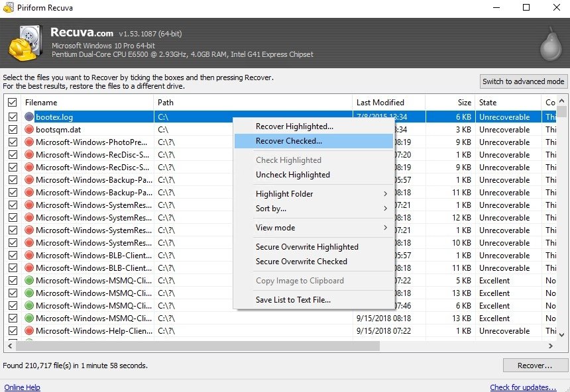Click the Excellent state of the 6 KB file
Image resolution: width=570 pixels, height=392 pixels.
(494, 306)
